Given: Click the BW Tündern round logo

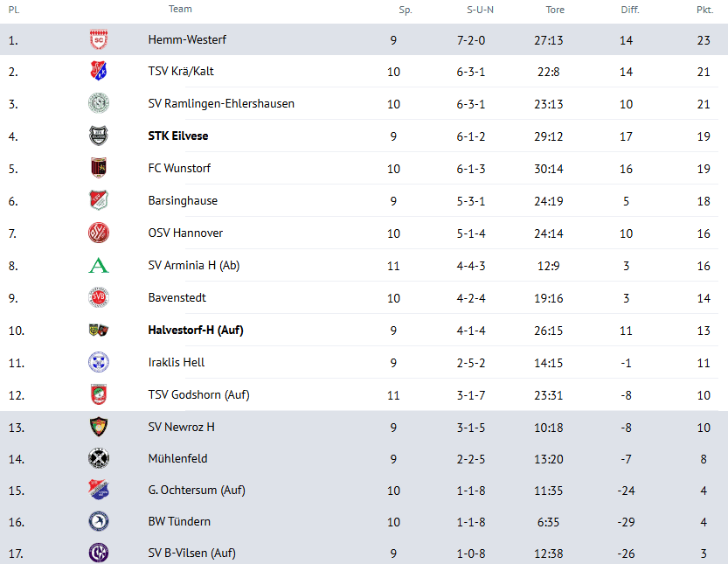Looking at the screenshot, I should tap(99, 522).
